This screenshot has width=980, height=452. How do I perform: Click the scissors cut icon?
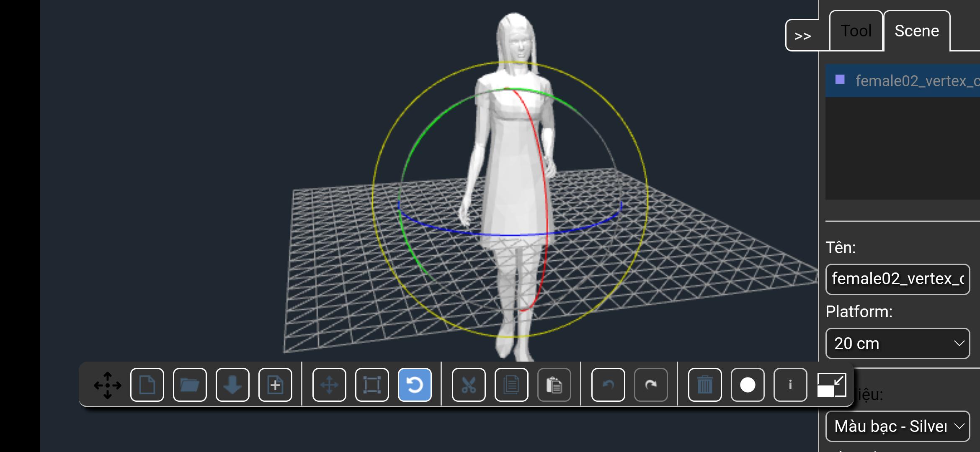(469, 385)
